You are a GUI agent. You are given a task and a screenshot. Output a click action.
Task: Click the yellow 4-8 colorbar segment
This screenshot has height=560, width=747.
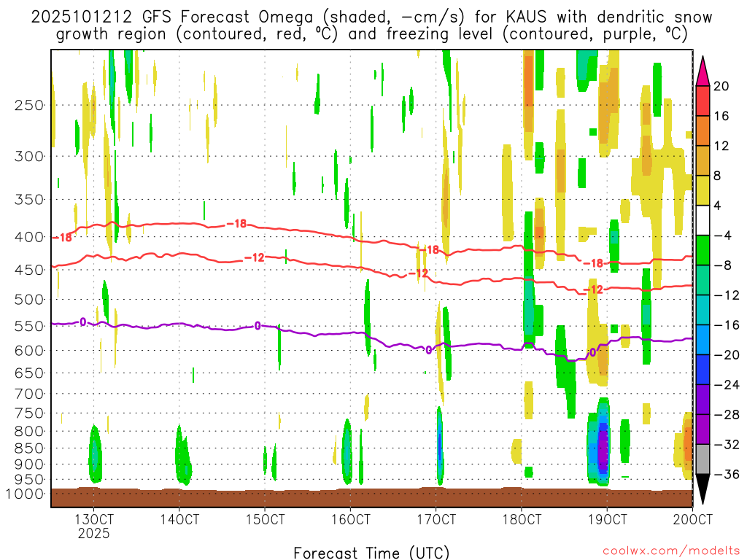[x=703, y=190]
